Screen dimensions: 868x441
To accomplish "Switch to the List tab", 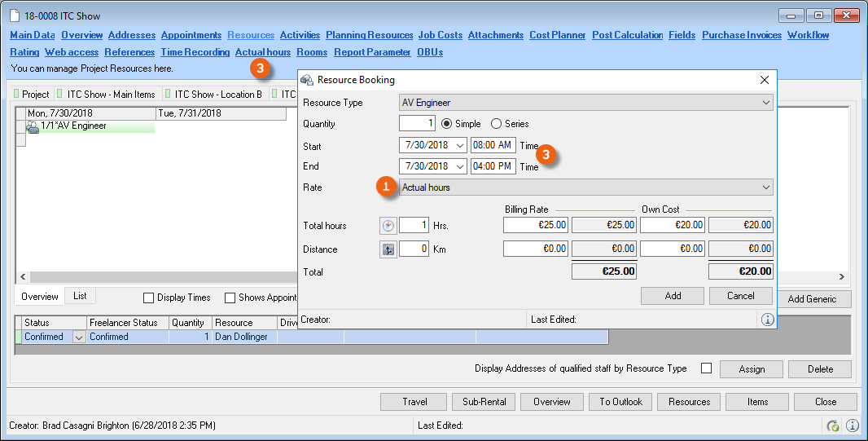I will point(80,296).
